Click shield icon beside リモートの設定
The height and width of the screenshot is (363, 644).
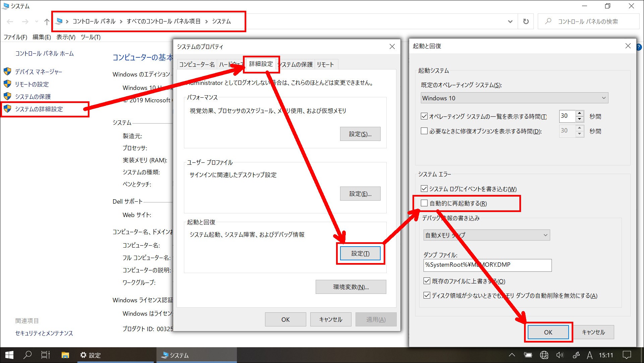coord(7,84)
